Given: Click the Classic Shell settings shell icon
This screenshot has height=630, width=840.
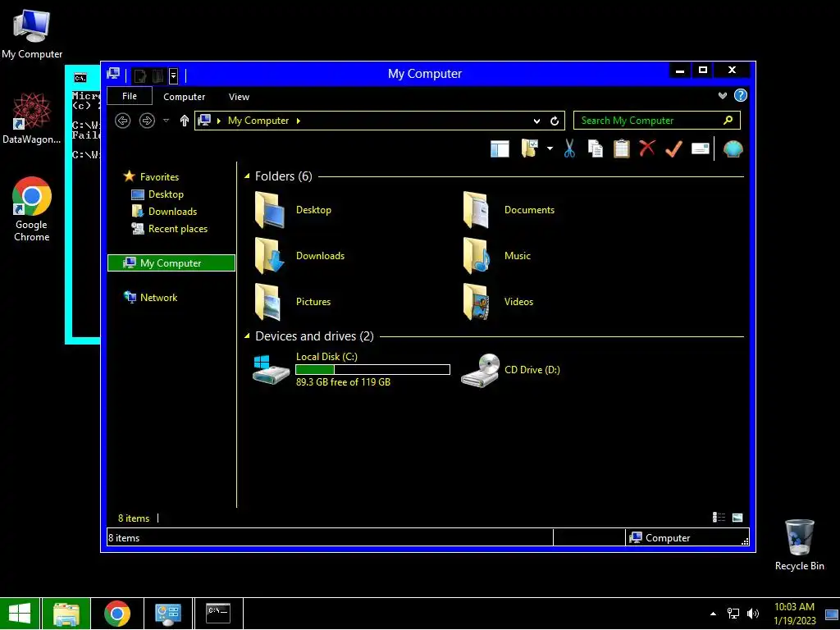Looking at the screenshot, I should tap(733, 148).
